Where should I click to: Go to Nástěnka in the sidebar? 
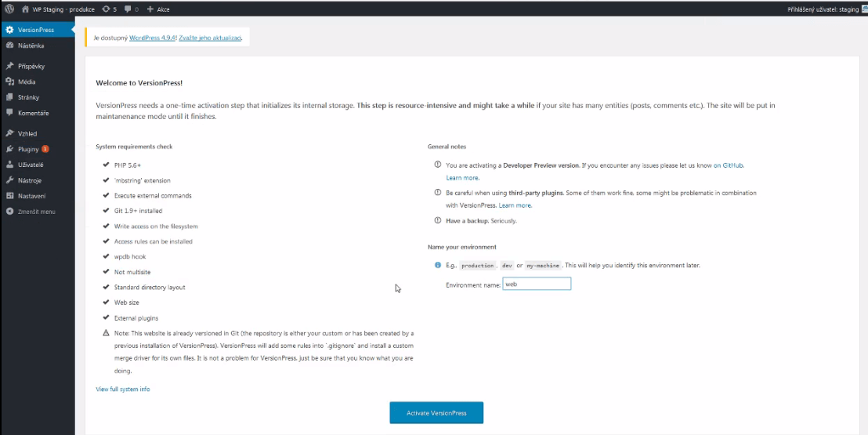coord(38,45)
